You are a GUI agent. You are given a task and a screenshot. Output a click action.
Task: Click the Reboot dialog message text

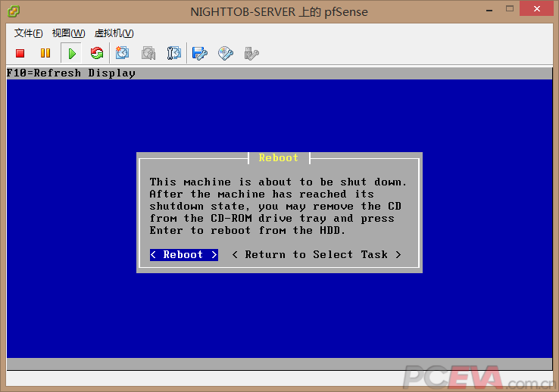pos(278,206)
